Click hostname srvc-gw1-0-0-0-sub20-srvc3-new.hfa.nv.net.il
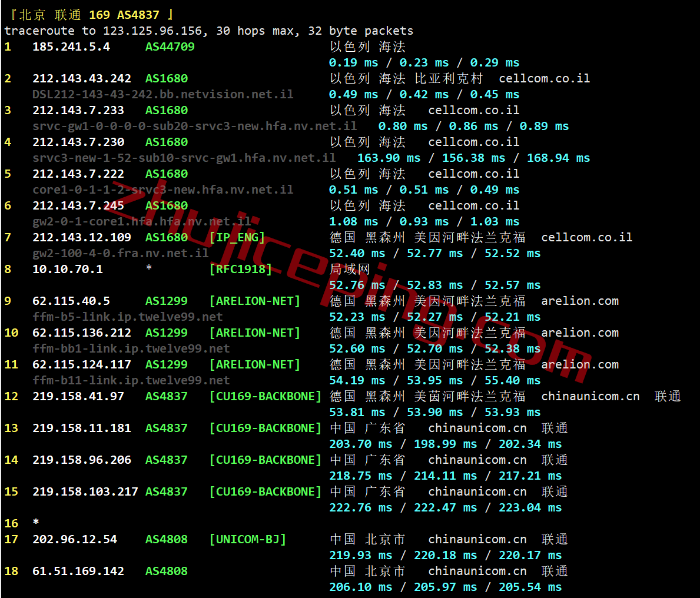 [194, 126]
